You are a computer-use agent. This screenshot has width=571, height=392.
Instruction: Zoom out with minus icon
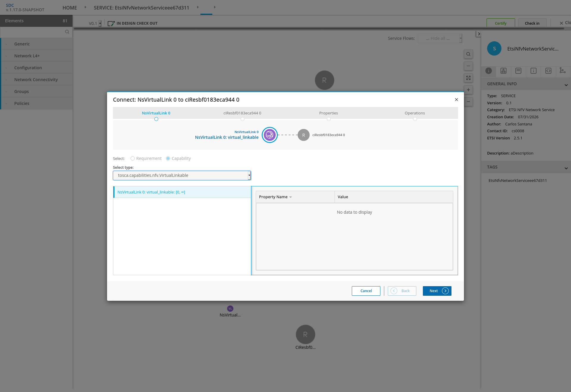pos(468,102)
